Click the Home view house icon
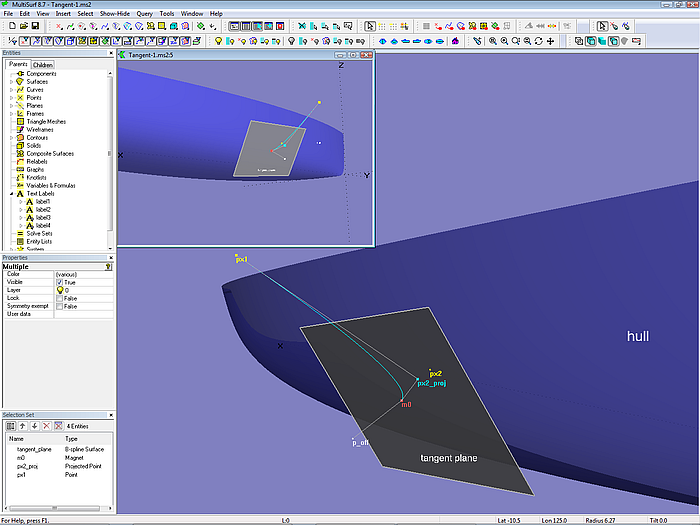 click(456, 41)
